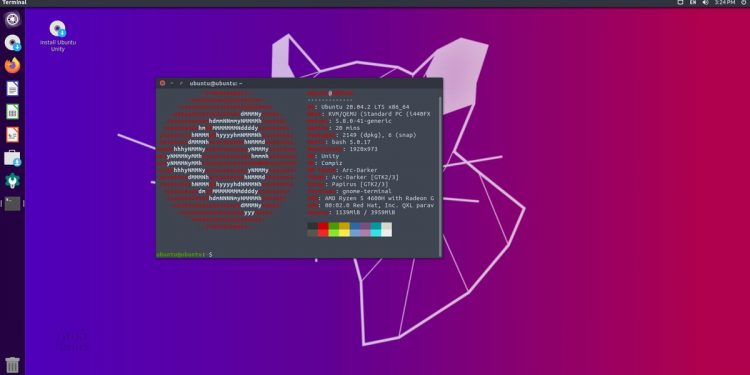750x375 pixels.
Task: Click the kernel value 5.8.0-41-generic
Action: pyautogui.click(x=363, y=121)
